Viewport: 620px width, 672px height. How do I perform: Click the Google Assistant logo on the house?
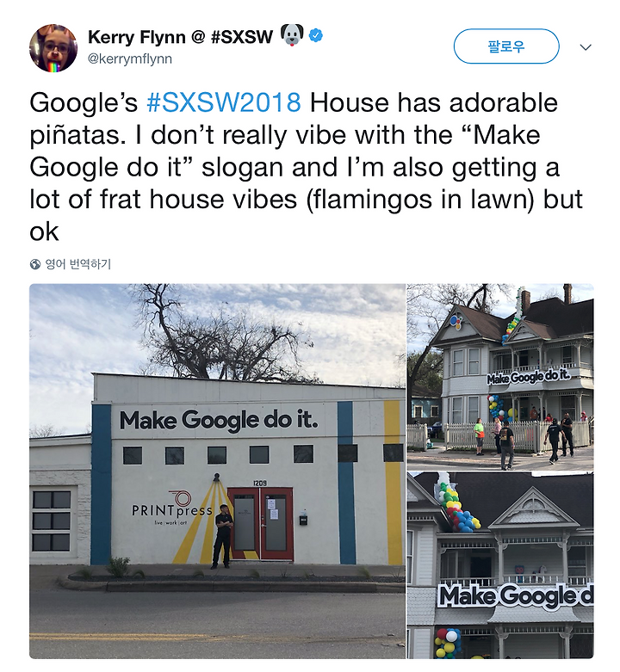point(456,322)
